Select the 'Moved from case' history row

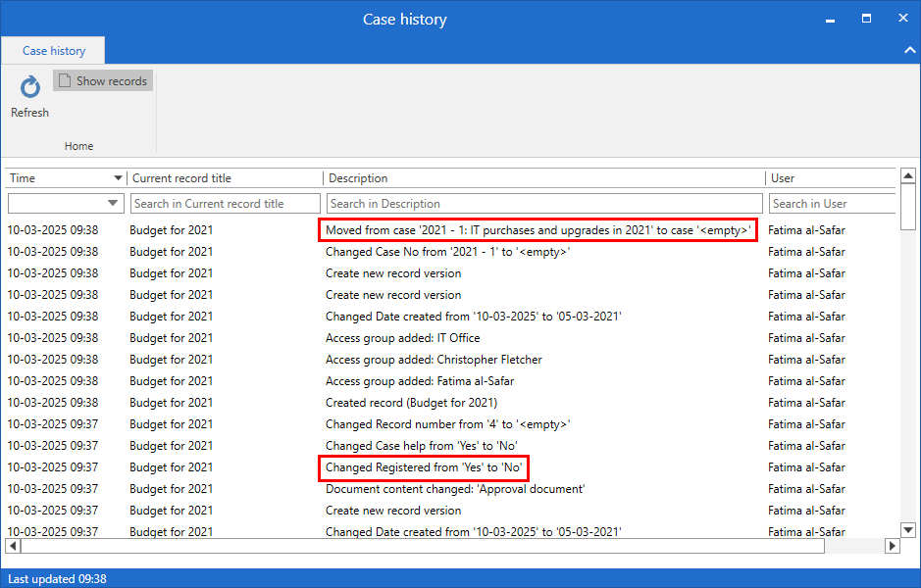[537, 230]
